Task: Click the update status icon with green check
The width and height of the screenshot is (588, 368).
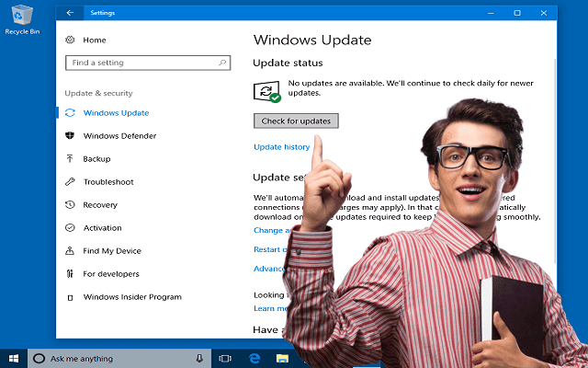Action: pos(267,92)
